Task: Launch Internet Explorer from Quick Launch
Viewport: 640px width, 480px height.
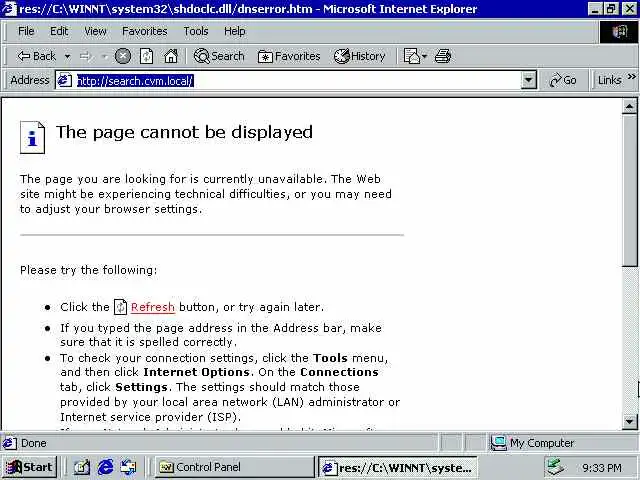Action: 105,467
